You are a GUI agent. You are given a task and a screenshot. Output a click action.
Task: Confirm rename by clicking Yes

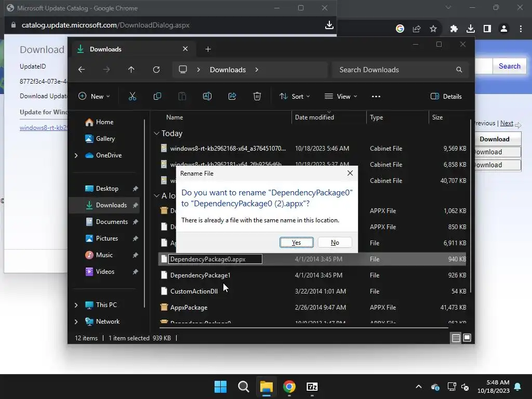click(x=296, y=242)
